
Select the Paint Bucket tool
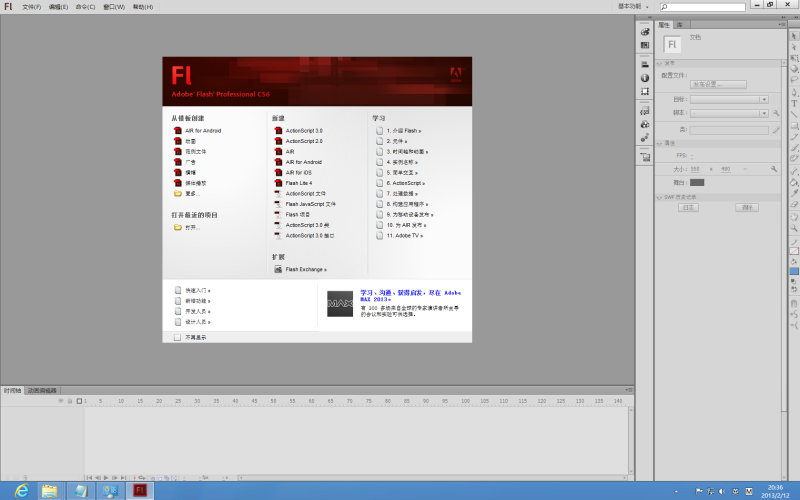pos(794,182)
